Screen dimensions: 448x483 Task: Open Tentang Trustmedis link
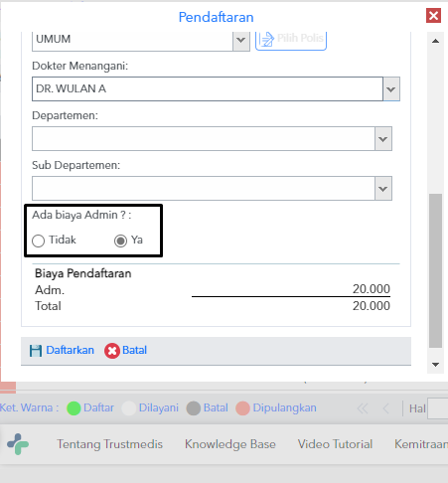point(110,444)
